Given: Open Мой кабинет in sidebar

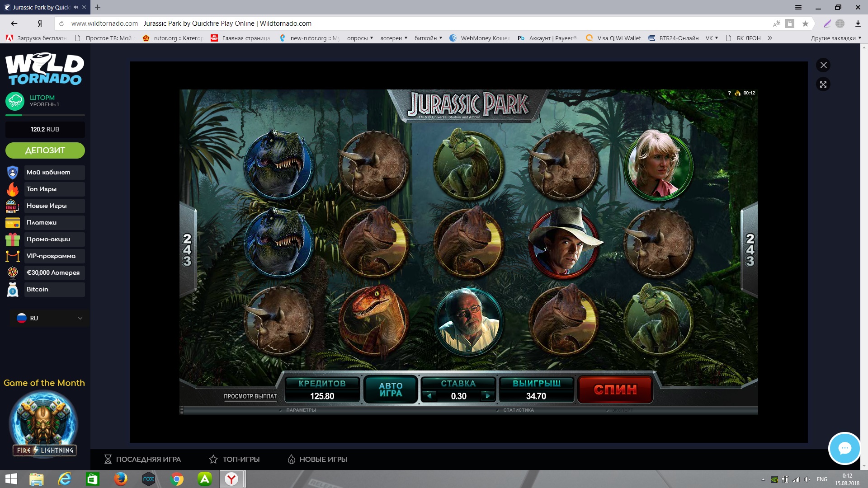Looking at the screenshot, I should tap(48, 172).
